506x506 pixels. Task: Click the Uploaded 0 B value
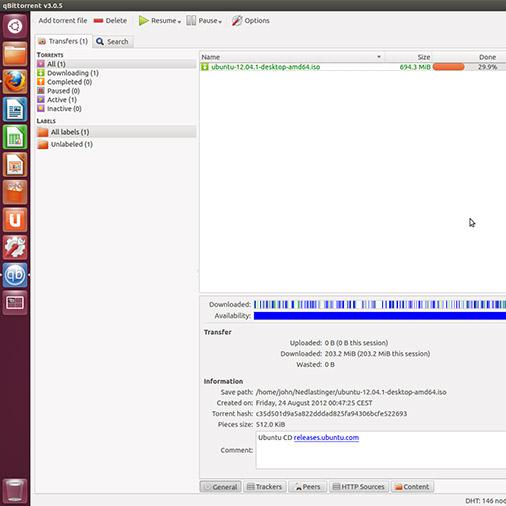356,343
